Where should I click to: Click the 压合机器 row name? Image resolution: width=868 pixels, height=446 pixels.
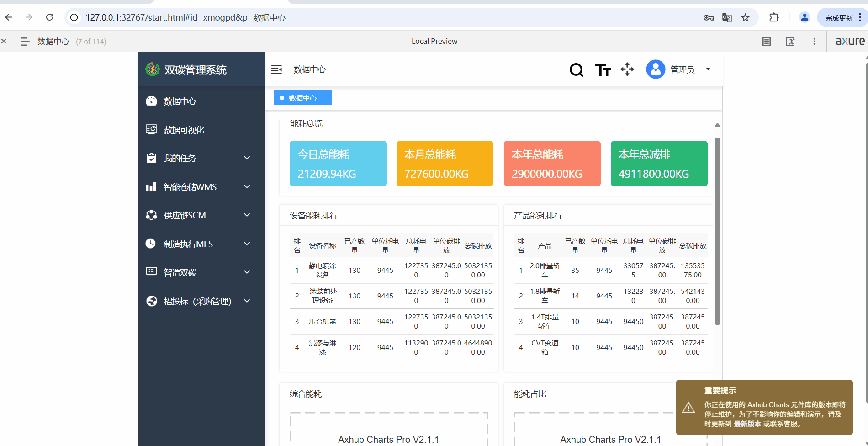point(323,322)
